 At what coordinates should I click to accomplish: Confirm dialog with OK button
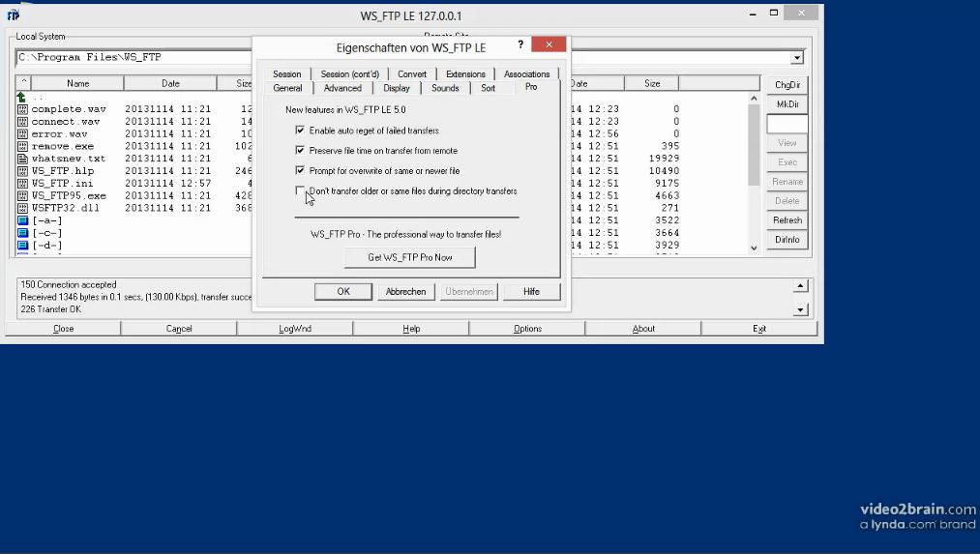pyautogui.click(x=343, y=292)
